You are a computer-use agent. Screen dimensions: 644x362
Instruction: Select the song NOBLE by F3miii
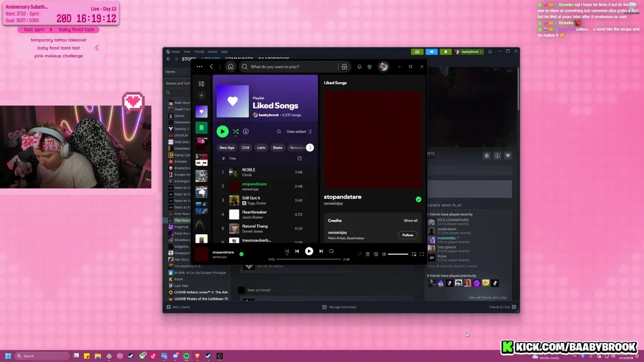266,172
